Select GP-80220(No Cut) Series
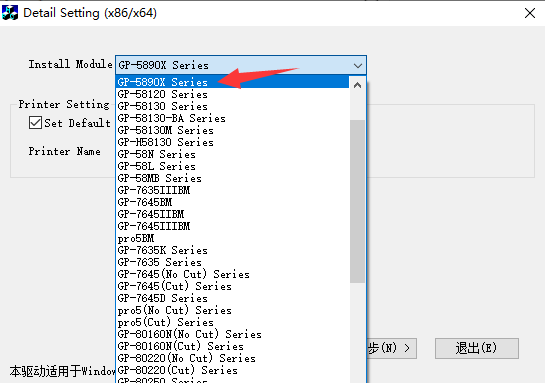Image resolution: width=545 pixels, height=383 pixels. (x=233, y=358)
